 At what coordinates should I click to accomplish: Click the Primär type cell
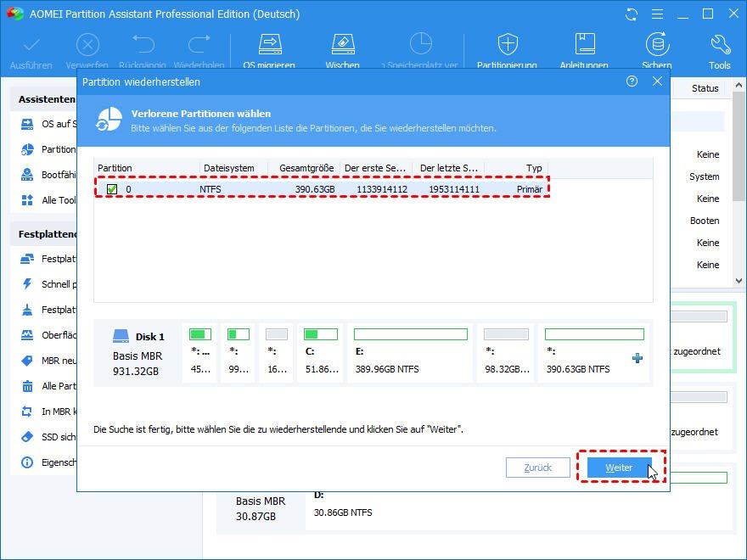(x=530, y=189)
